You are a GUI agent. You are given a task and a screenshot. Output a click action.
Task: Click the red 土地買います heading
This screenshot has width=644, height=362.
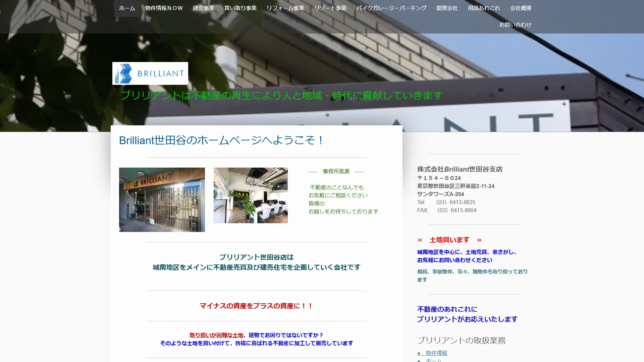pyautogui.click(x=449, y=240)
